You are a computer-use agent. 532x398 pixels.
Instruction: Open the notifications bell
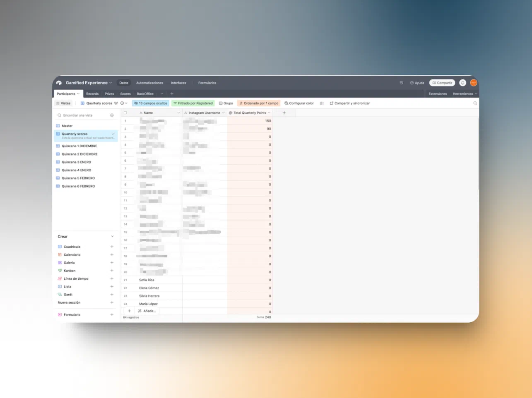point(462,83)
